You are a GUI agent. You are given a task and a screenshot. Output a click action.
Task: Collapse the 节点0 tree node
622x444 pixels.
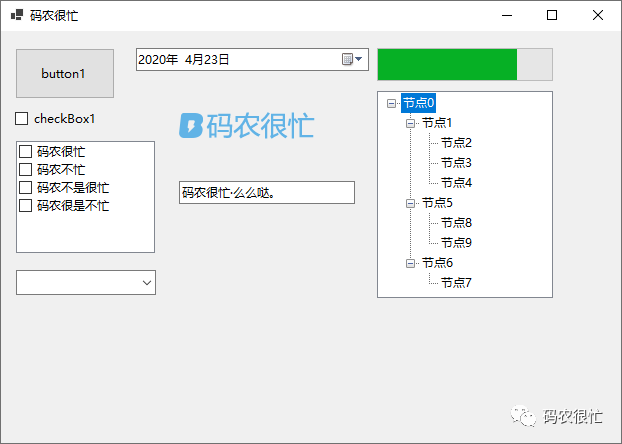pyautogui.click(x=391, y=103)
